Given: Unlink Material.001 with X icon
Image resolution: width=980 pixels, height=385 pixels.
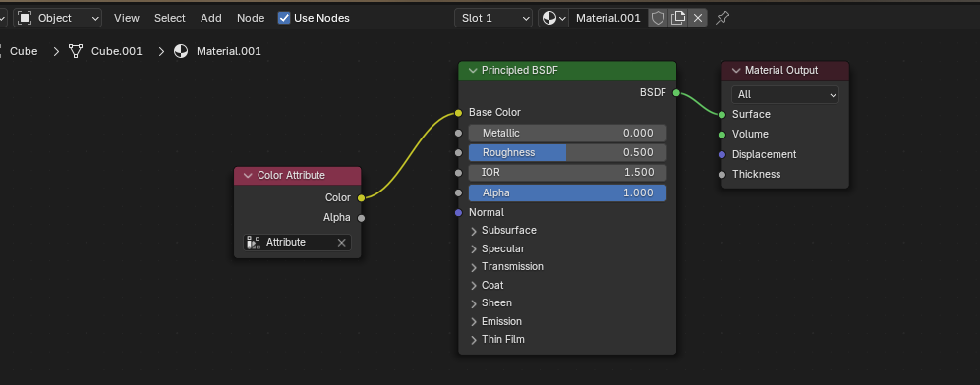Looking at the screenshot, I should click(x=698, y=18).
